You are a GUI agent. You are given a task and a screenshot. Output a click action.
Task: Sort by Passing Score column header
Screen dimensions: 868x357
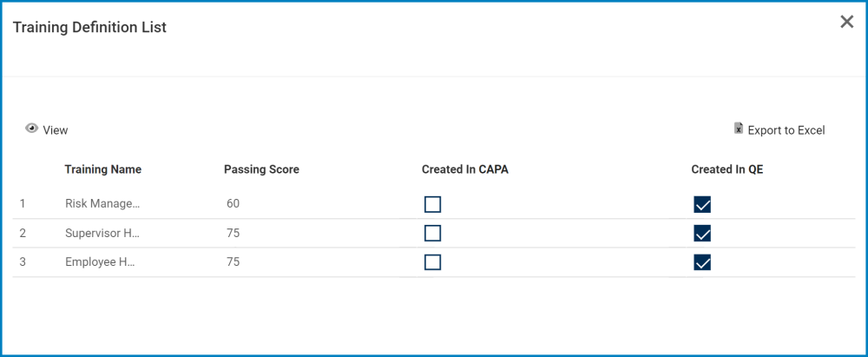tap(261, 169)
